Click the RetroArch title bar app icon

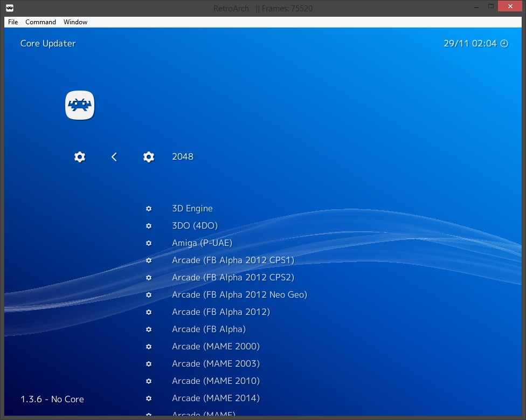10,8
